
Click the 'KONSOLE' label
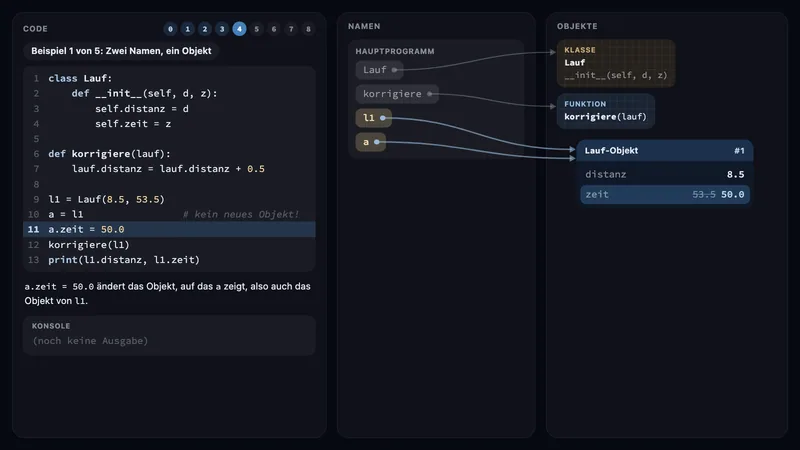(51, 326)
